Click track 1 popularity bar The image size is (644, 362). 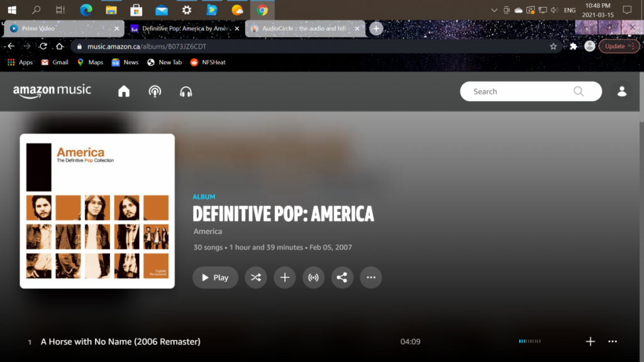click(x=530, y=341)
